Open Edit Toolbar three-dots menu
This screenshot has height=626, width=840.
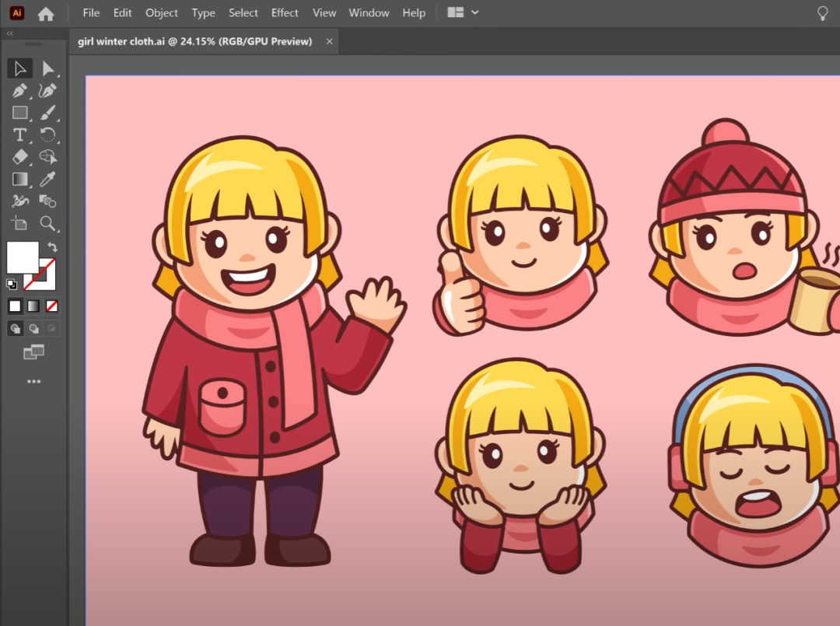click(x=33, y=382)
